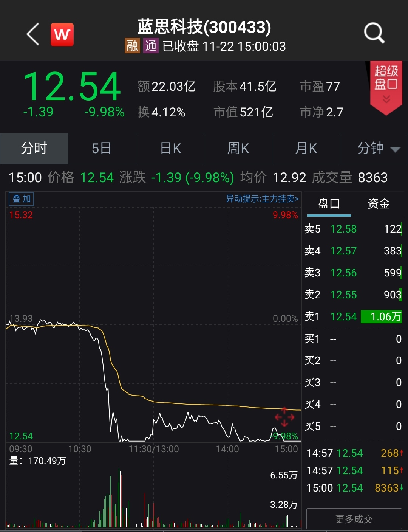Expand the 超级盘口 chevron arrows
Screen dimensions: 408x532
(386, 99)
